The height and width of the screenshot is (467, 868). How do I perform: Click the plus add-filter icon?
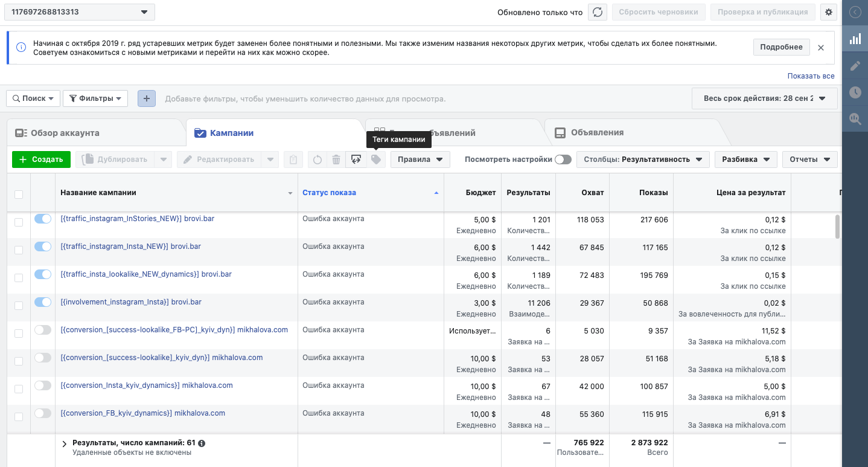147,98
